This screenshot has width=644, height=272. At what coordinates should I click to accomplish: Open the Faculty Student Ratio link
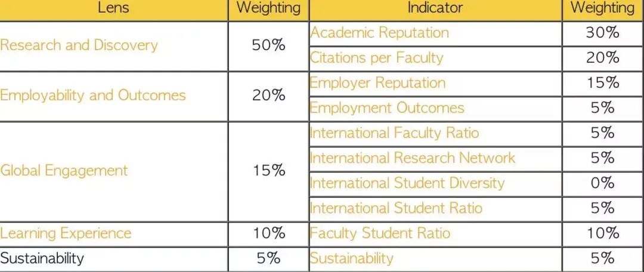coord(380,233)
